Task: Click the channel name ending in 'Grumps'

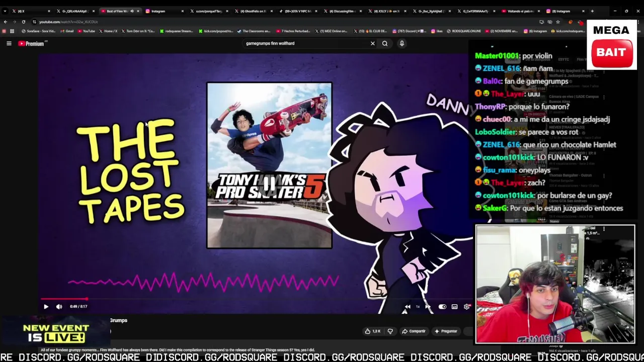Action: point(118,320)
